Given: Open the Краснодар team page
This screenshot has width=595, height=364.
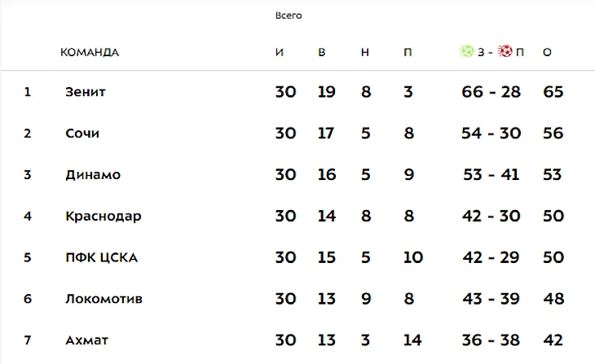Looking at the screenshot, I should tap(104, 216).
